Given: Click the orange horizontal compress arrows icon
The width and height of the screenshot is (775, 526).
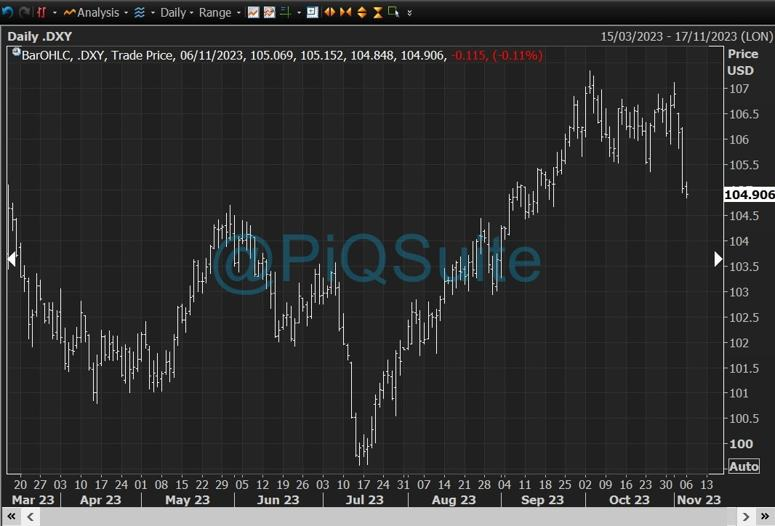Looking at the screenshot, I should coord(345,12).
